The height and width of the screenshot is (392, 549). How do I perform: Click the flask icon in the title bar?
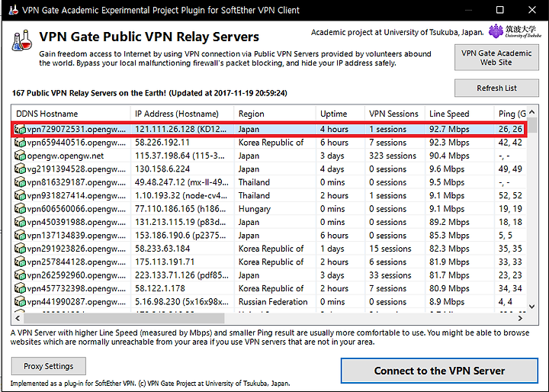pyautogui.click(x=13, y=10)
